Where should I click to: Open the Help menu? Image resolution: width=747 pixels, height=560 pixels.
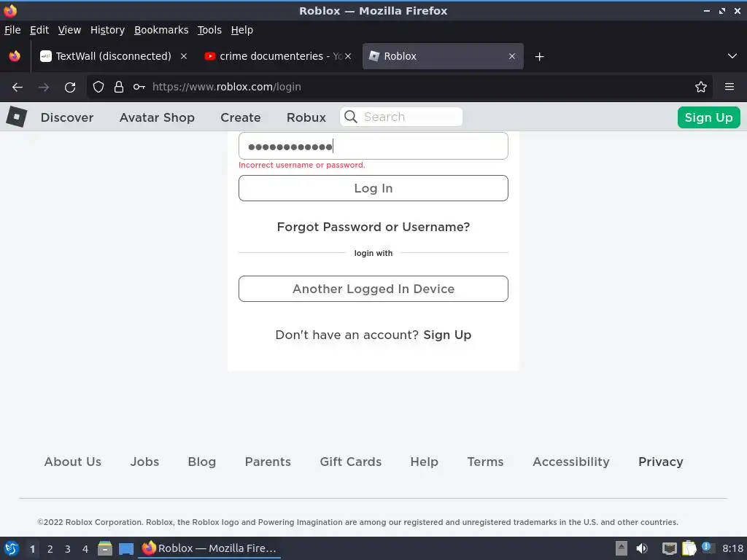[x=242, y=30]
